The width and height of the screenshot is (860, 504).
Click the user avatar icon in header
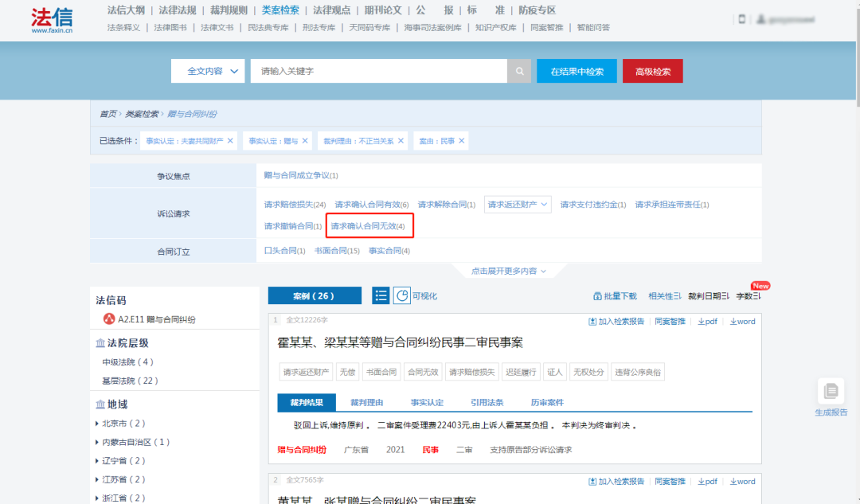tap(760, 19)
